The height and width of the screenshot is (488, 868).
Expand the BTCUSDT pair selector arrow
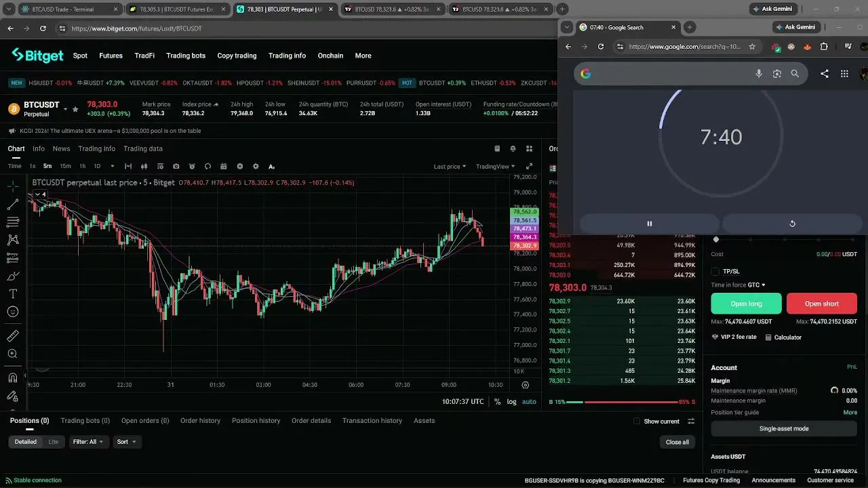66,109
